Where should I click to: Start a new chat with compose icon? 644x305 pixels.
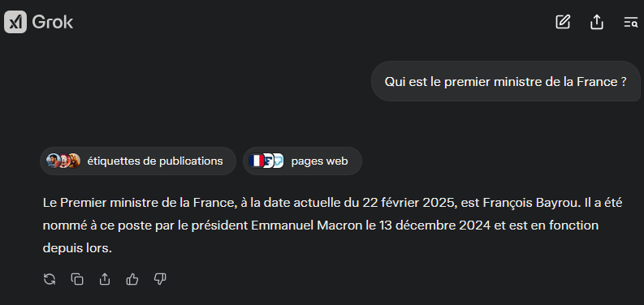coord(563,22)
